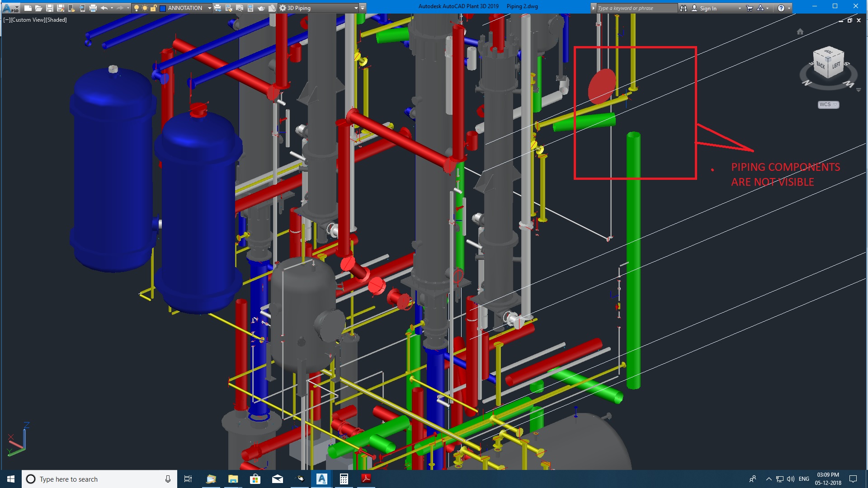Click the blue layer color swatch
The width and height of the screenshot is (868, 488).
point(163,8)
